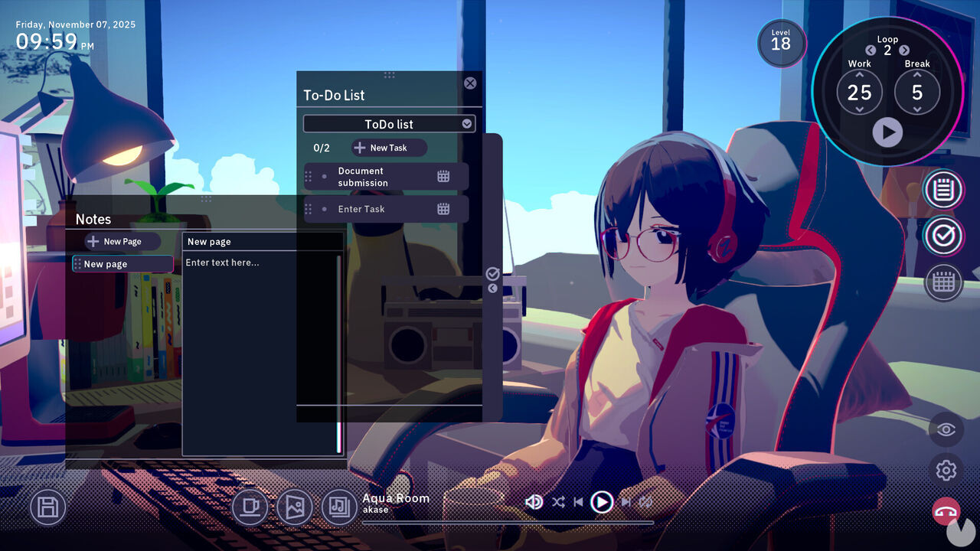The width and height of the screenshot is (980, 551).
Task: Open the coffee cup ambience menu
Action: click(x=250, y=507)
